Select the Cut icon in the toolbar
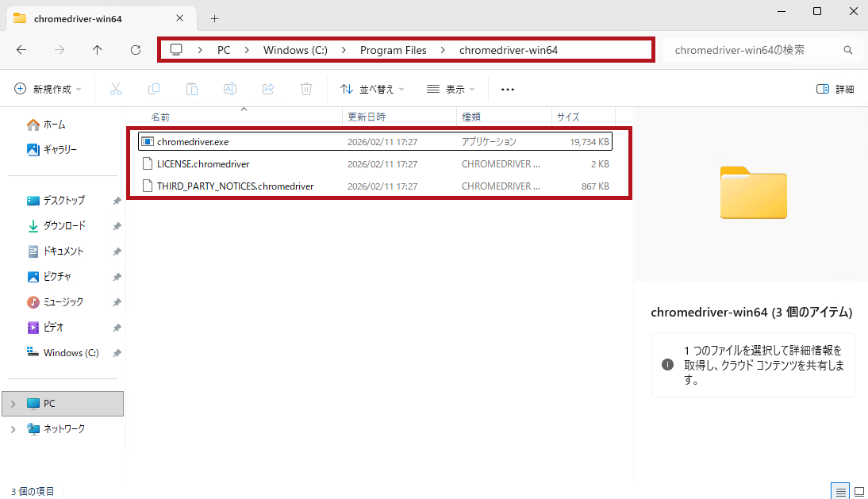The height and width of the screenshot is (499, 868). pyautogui.click(x=116, y=89)
